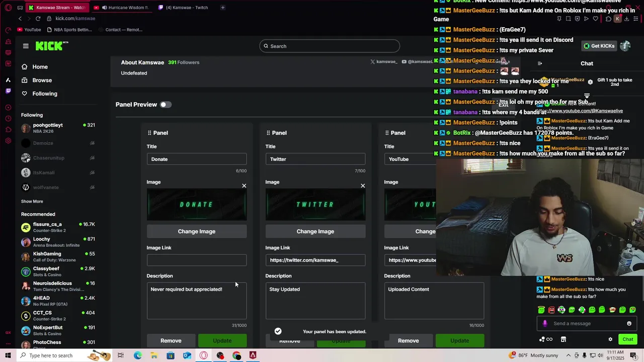Remove the Donate panel
Viewport: 644px width, 362px height.
(171, 340)
